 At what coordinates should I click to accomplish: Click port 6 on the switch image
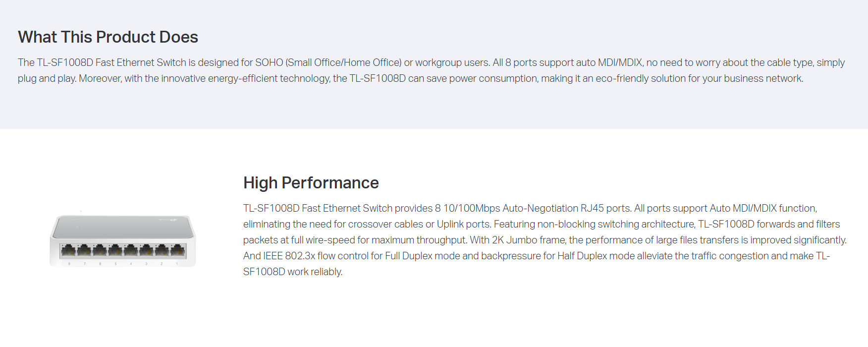100,251
